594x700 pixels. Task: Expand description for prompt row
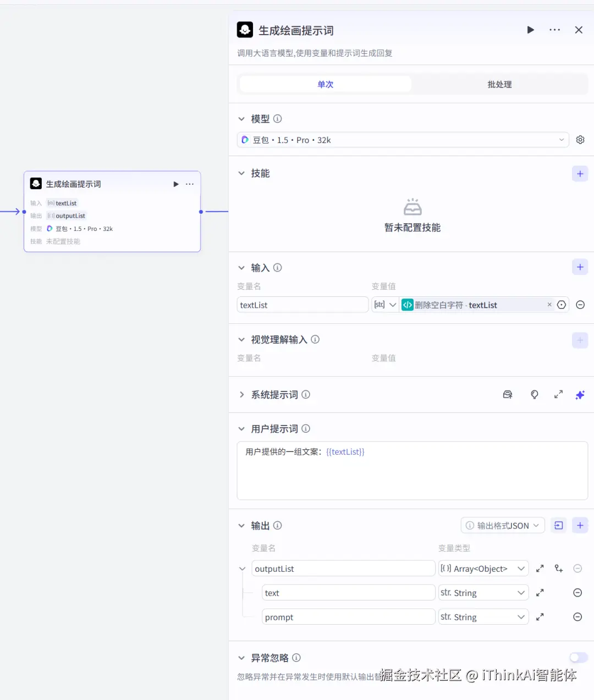click(x=540, y=617)
